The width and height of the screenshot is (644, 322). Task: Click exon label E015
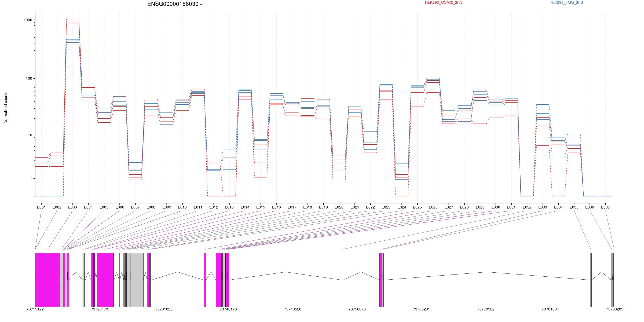click(x=261, y=207)
